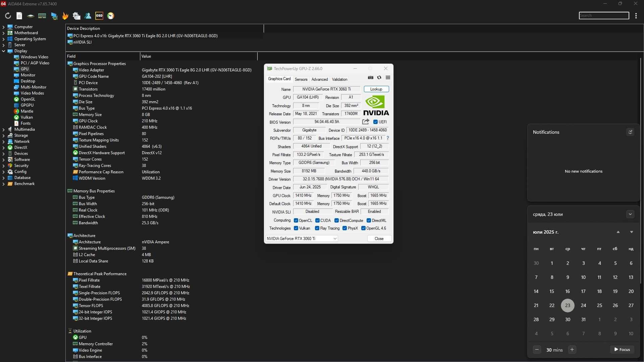Increase focus session minutes with plus button
644x362 pixels.
[572, 350]
